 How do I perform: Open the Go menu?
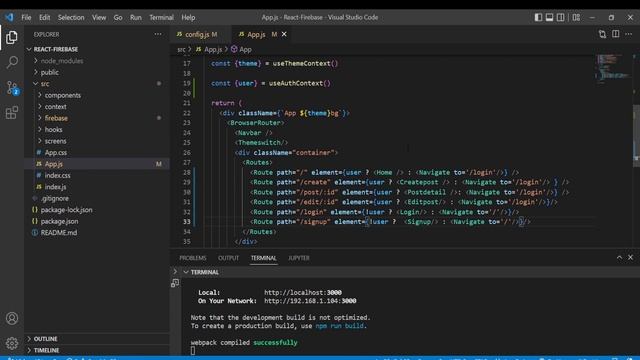118,17
